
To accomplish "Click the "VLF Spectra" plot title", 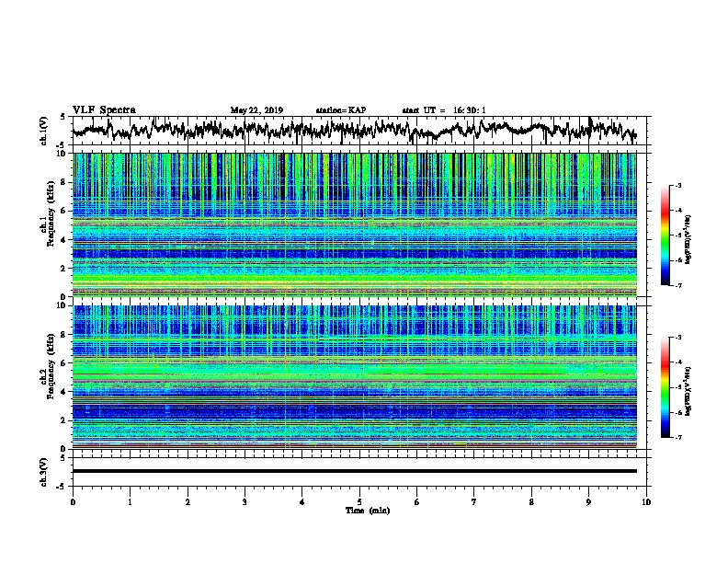I will pyautogui.click(x=104, y=109).
